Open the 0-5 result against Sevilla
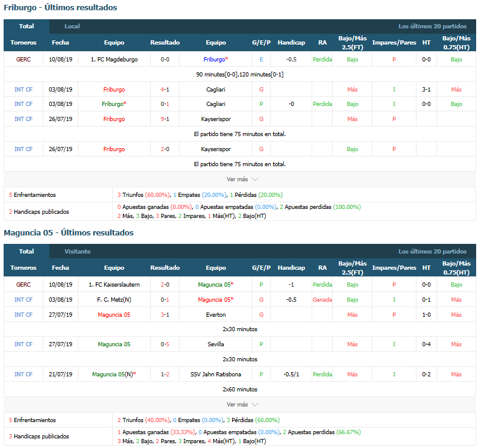This screenshot has height=448, width=487. [165, 344]
